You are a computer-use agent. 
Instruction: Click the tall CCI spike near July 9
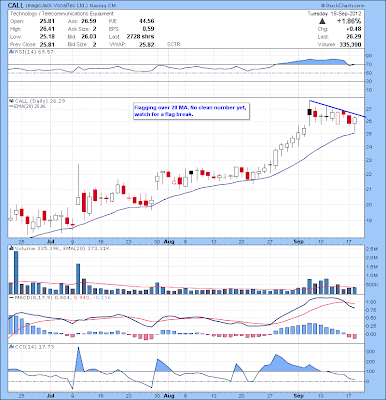[78, 360]
